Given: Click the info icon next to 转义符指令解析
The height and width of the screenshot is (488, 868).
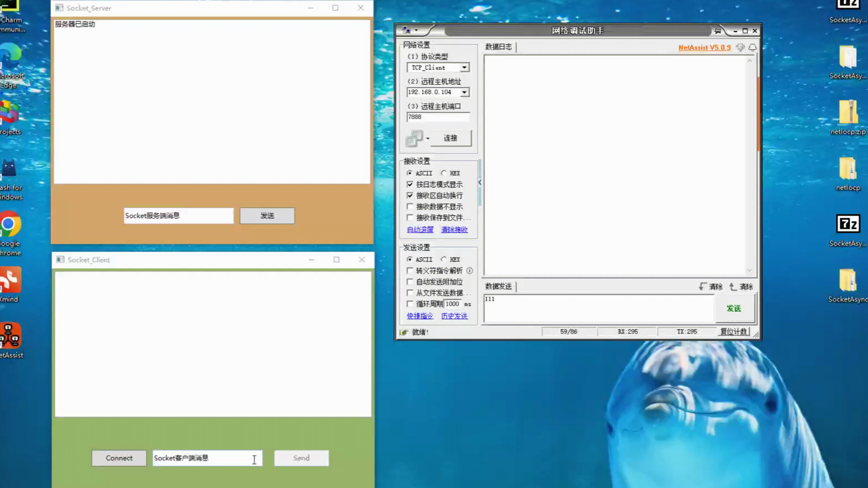Looking at the screenshot, I should [x=469, y=271].
